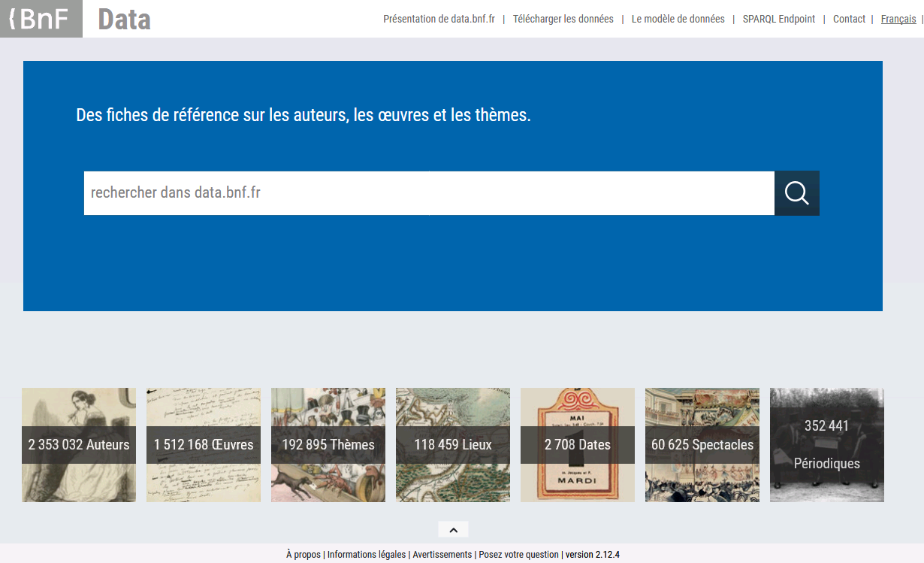
Task: Go to 'Télécharger les données'
Action: pos(563,19)
